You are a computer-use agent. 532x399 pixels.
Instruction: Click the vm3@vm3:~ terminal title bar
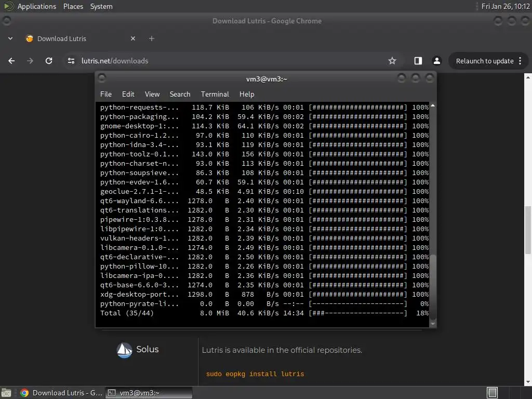coord(267,79)
